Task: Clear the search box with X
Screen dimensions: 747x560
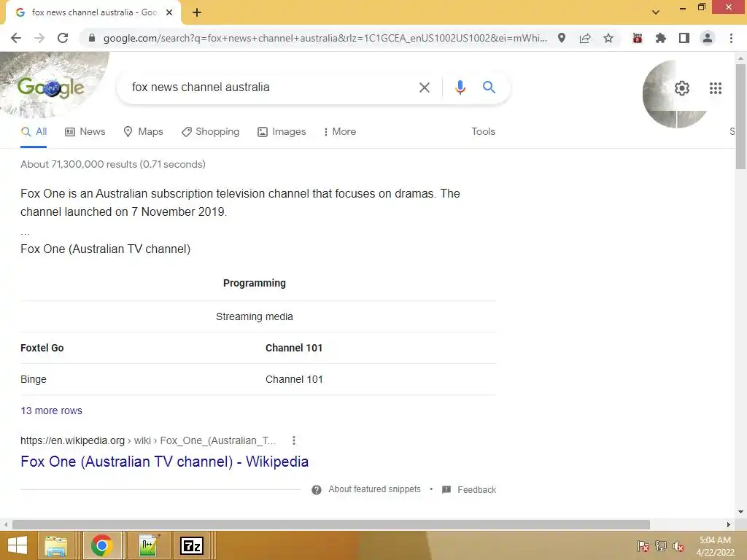Action: (x=424, y=87)
